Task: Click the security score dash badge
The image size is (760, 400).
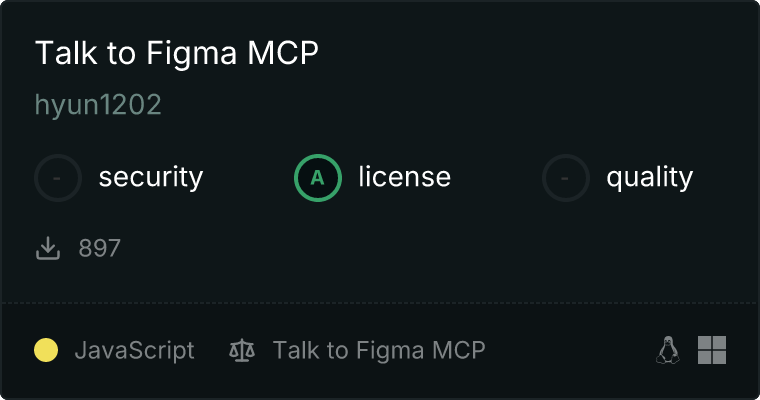Action: [58, 178]
